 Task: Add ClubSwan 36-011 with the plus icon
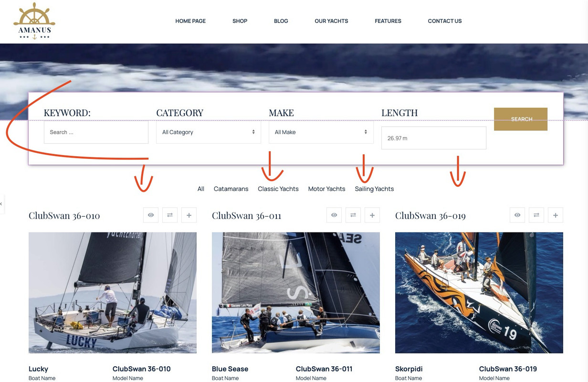click(372, 215)
